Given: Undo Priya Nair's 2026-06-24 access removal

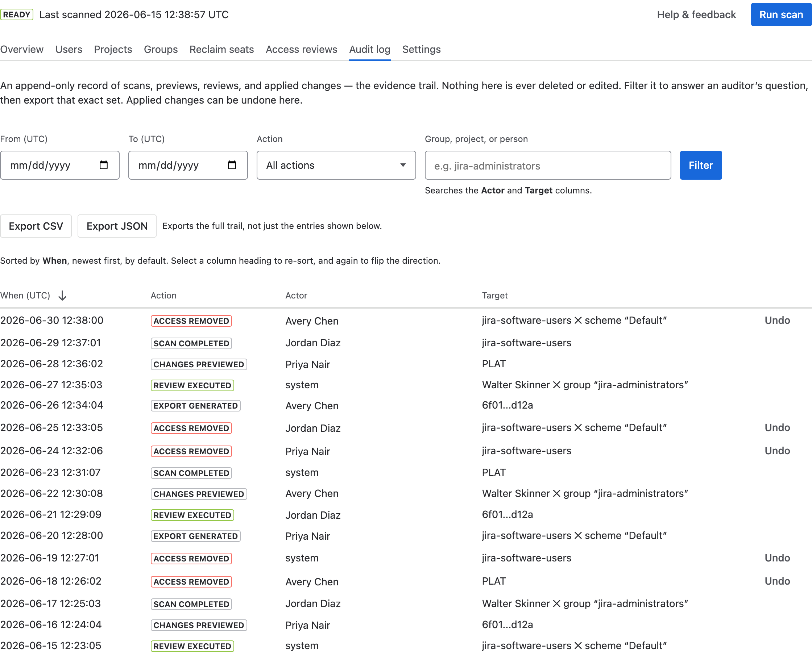Looking at the screenshot, I should (x=777, y=451).
